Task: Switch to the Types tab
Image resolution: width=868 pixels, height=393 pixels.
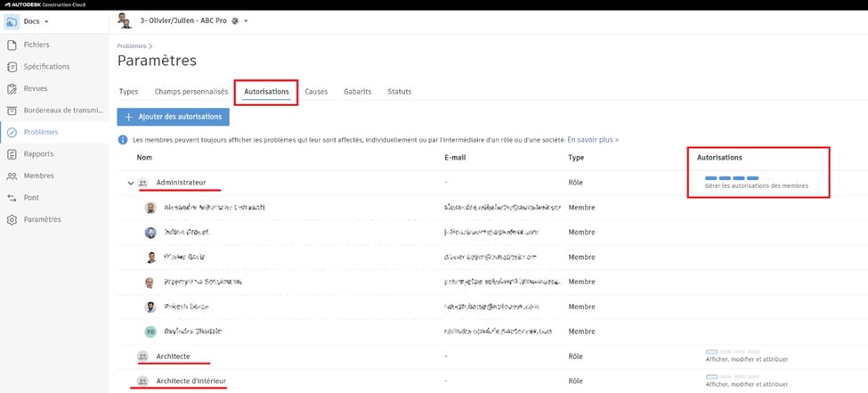Action: 128,92
